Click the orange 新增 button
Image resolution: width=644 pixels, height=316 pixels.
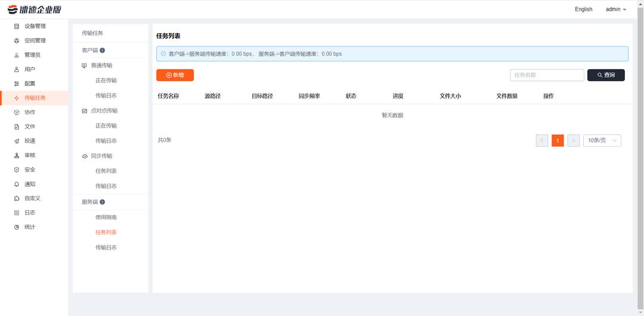175,75
